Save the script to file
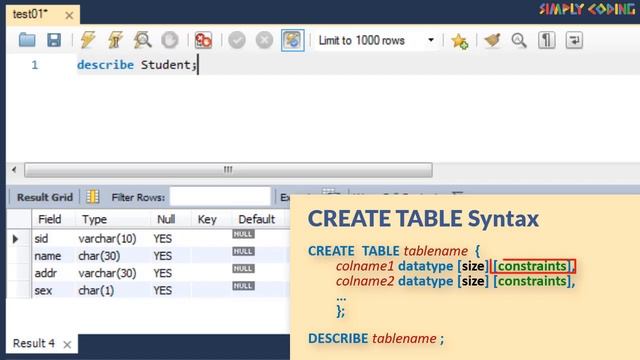The image size is (640, 360). click(54, 40)
